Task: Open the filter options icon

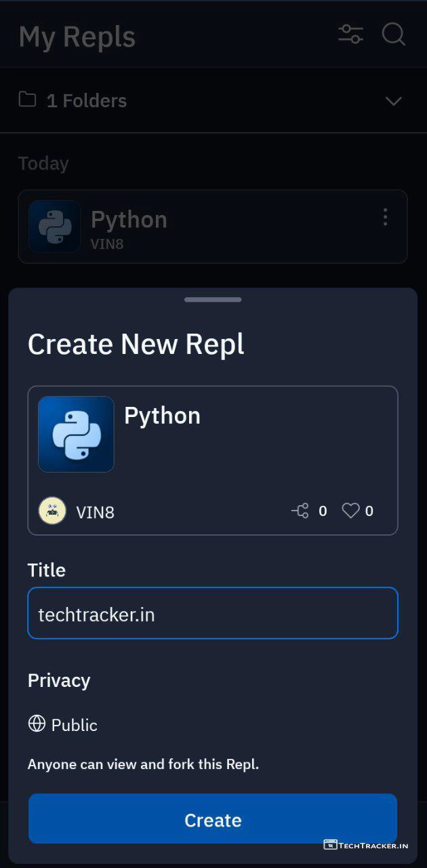Action: point(350,35)
